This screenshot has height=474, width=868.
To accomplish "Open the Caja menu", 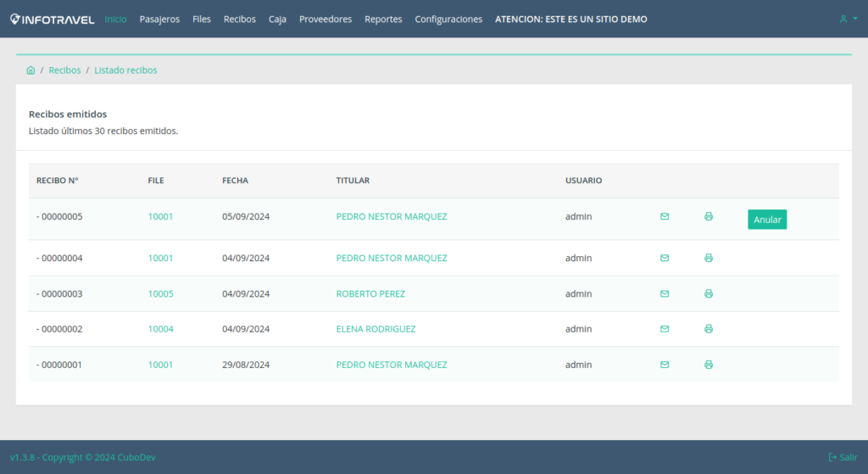I will point(277,19).
